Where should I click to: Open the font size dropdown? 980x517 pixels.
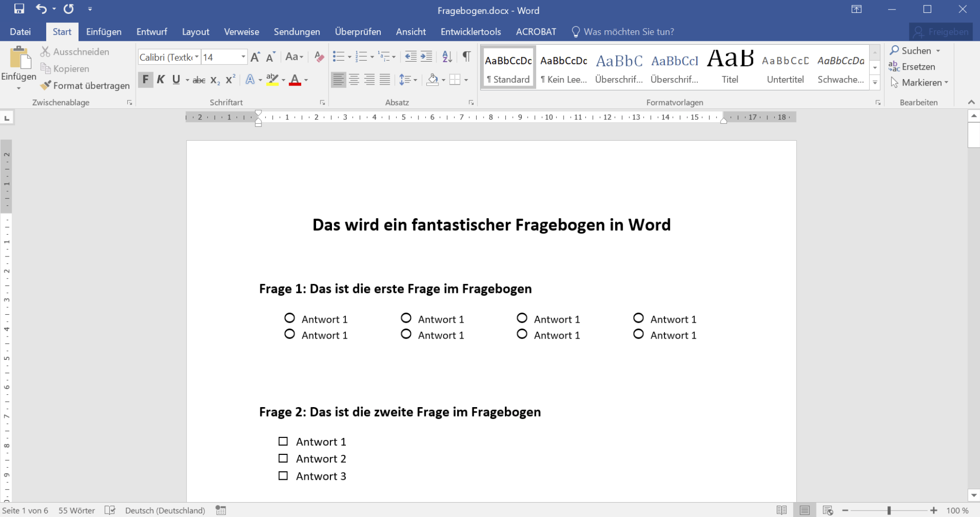pyautogui.click(x=243, y=57)
